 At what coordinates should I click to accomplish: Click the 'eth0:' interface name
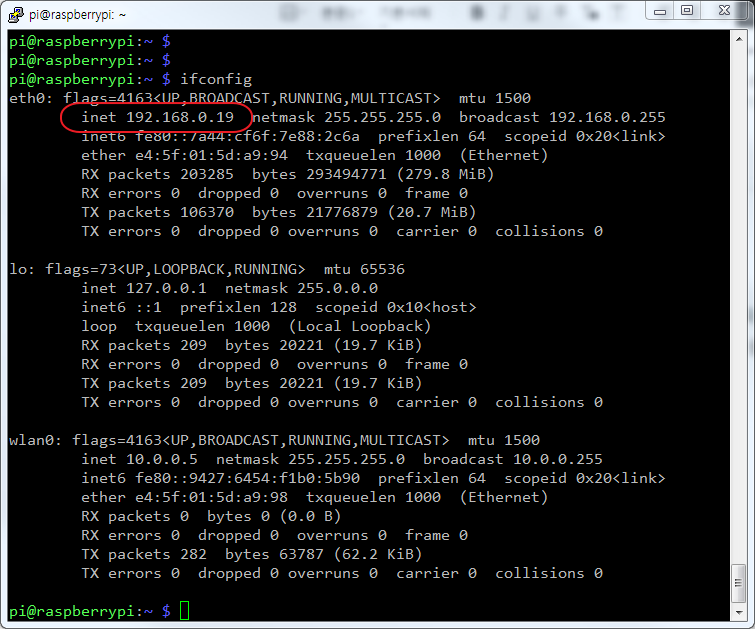[31, 98]
